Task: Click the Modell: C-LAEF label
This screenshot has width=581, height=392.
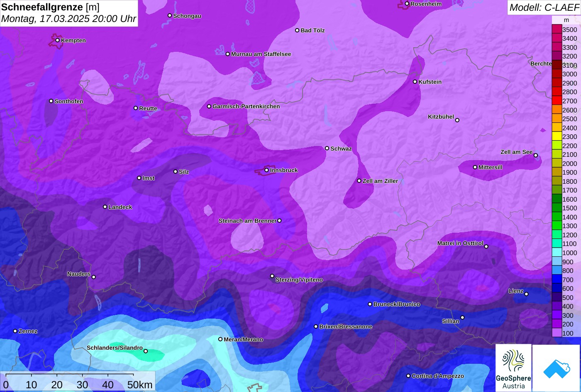Action: (544, 7)
